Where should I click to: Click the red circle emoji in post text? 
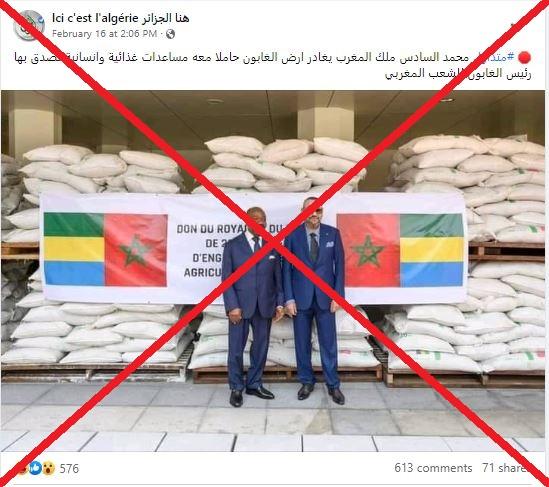pos(524,57)
